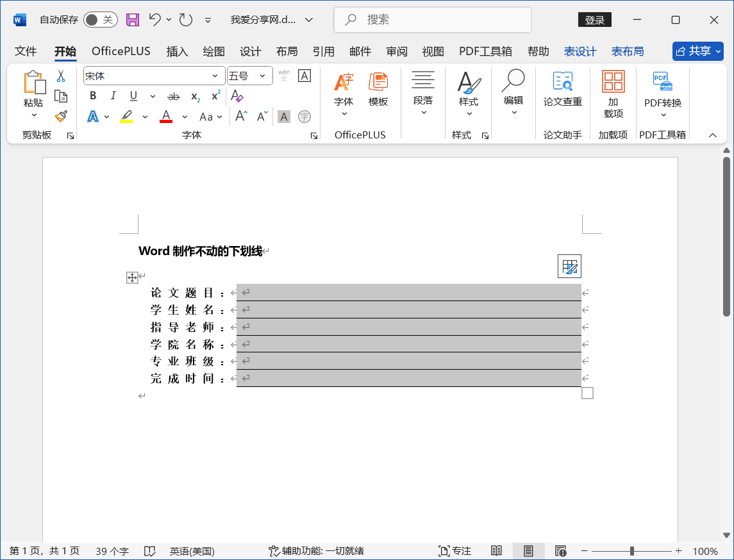Viewport: 734px width, 560px height.
Task: Apply strikethrough formatting
Action: tap(174, 96)
